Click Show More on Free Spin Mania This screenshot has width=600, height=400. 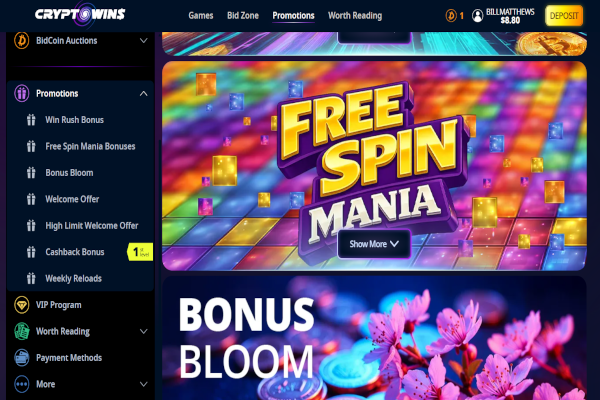(x=374, y=244)
